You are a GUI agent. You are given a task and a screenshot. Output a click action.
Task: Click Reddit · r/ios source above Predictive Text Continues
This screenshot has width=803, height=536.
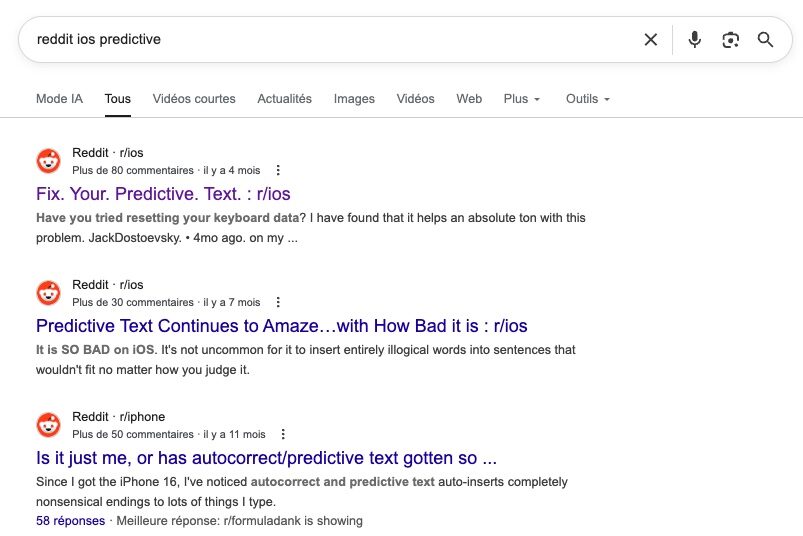(108, 285)
